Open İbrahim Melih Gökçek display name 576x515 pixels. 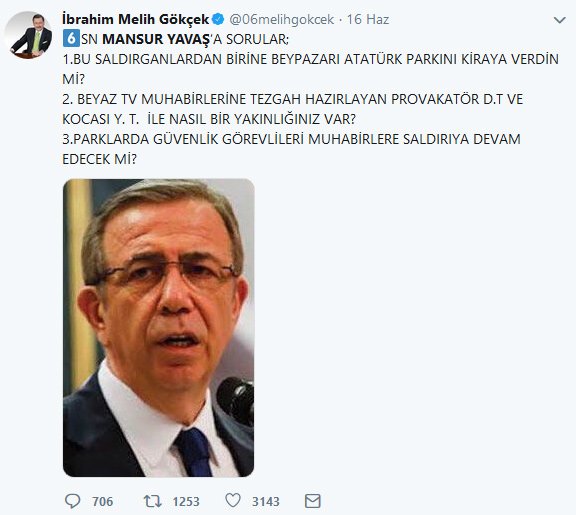(x=135, y=19)
